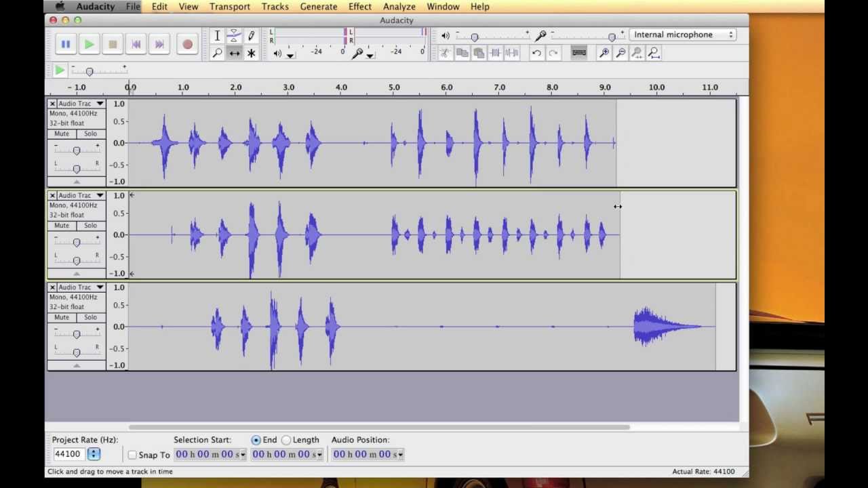This screenshot has height=488, width=868.
Task: Mute the third audio track
Action: click(x=62, y=317)
